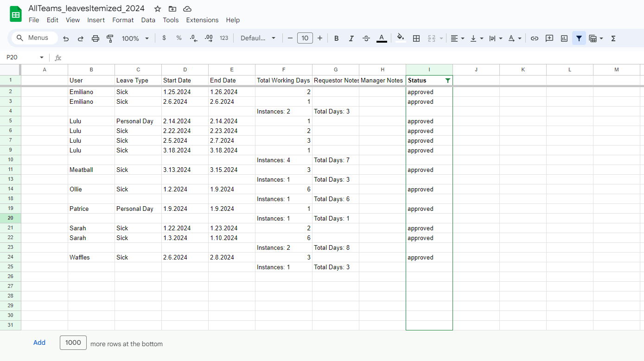Insert a comment
The image size is (644, 361).
tap(549, 38)
